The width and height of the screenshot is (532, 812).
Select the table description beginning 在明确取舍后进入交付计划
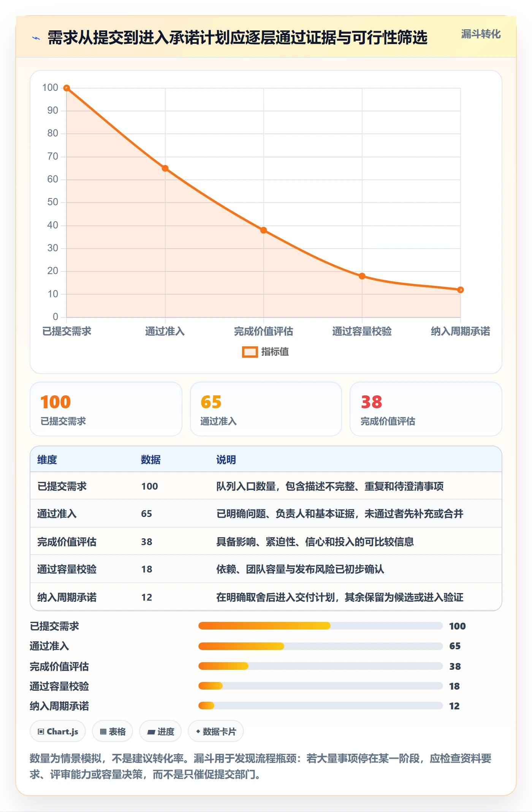340,597
